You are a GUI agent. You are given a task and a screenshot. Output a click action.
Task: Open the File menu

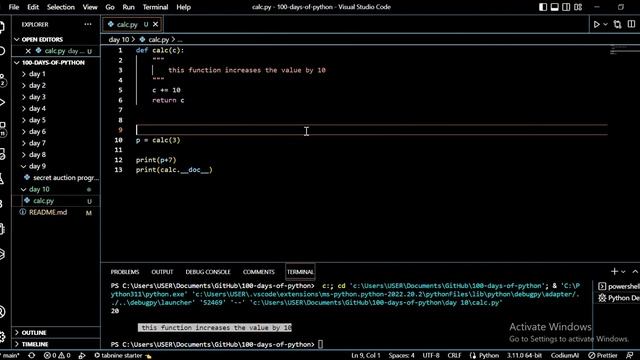pos(13,7)
